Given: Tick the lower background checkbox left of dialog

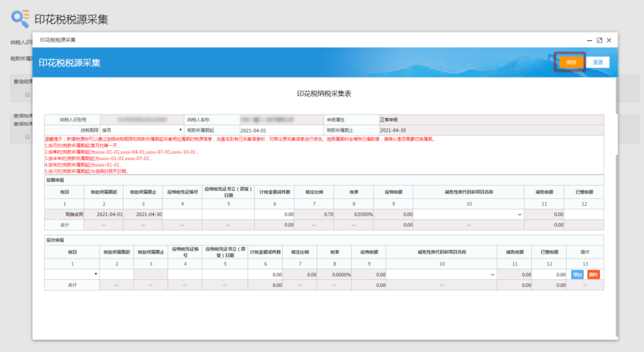Looking at the screenshot, I should coord(27,137).
